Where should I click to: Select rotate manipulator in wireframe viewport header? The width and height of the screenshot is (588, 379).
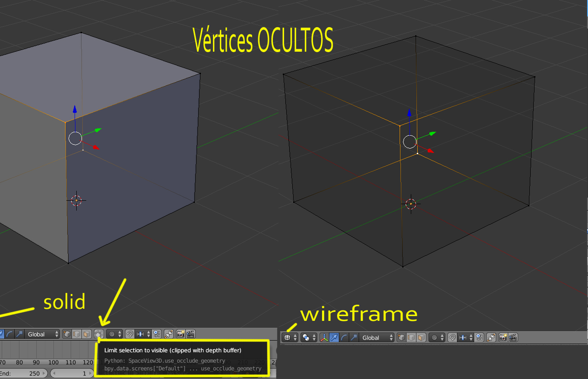point(344,338)
